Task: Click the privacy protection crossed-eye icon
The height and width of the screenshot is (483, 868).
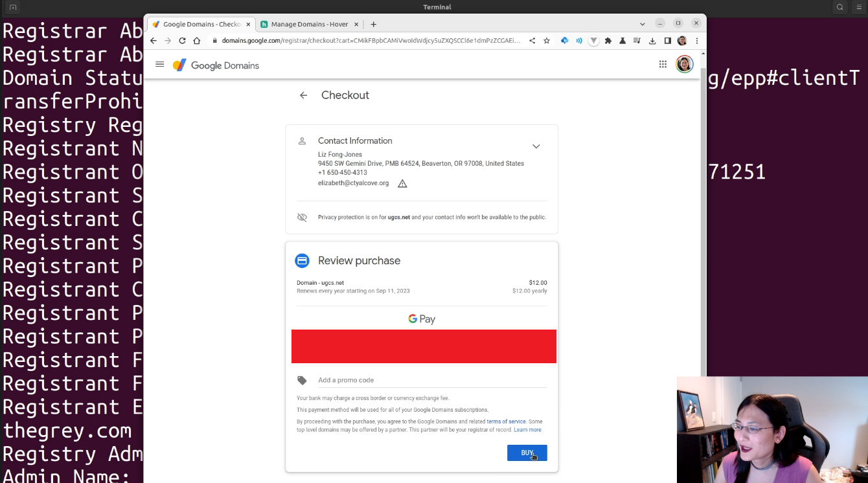Action: [302, 217]
